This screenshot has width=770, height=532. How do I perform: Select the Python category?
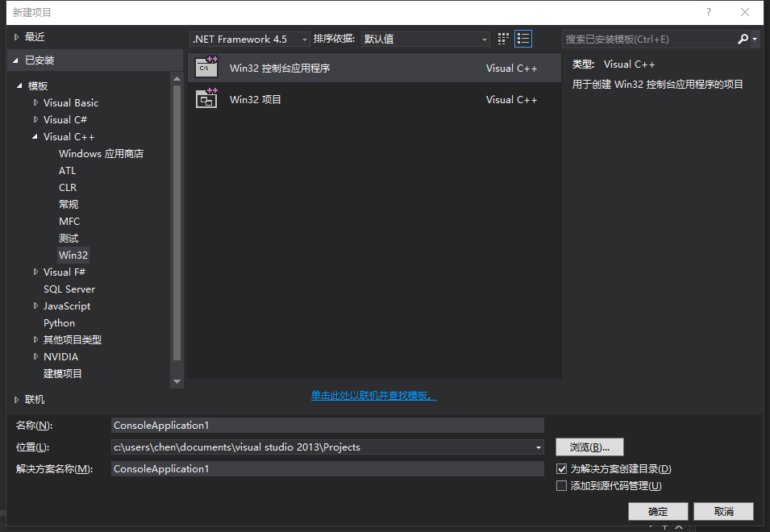(60, 323)
